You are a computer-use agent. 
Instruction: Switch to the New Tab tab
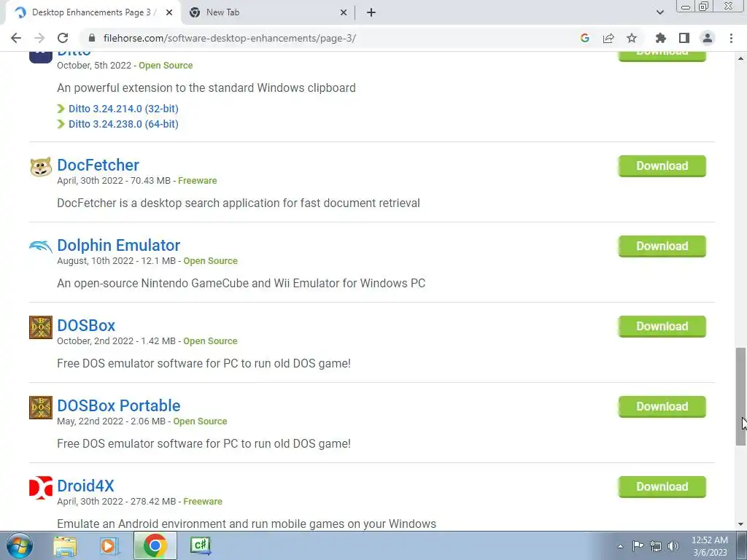[x=268, y=13]
